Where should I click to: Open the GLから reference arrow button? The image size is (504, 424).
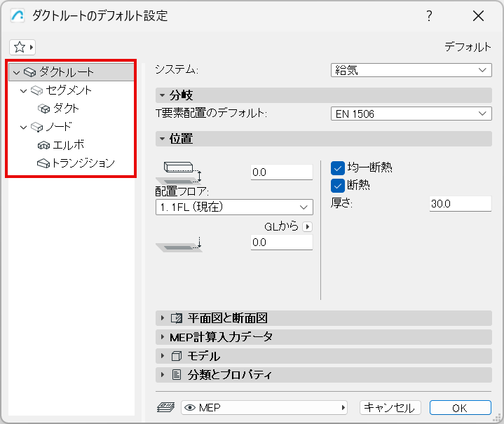pos(308,226)
